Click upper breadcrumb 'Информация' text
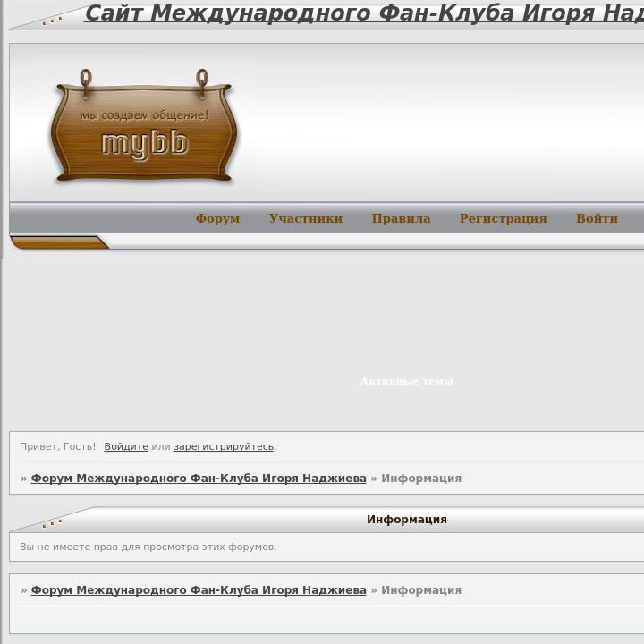The image size is (644, 644). [x=421, y=479]
